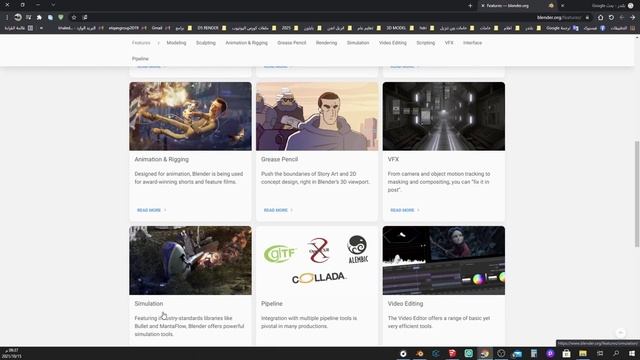The image size is (640, 360).
Task: Open Microsoft Store from the taskbar
Action: 566,353
